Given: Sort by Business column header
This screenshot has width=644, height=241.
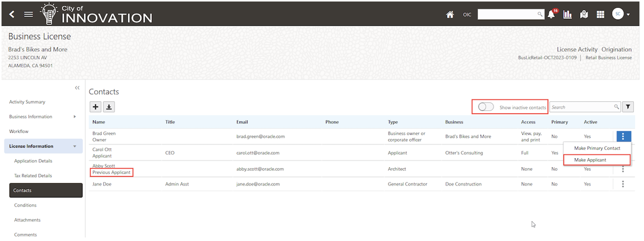Looking at the screenshot, I should (454, 122).
